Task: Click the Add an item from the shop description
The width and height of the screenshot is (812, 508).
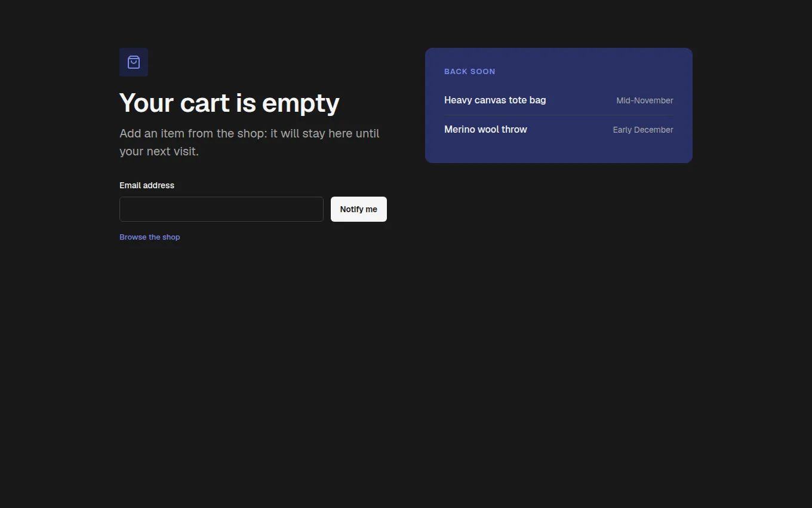Action: [250, 142]
